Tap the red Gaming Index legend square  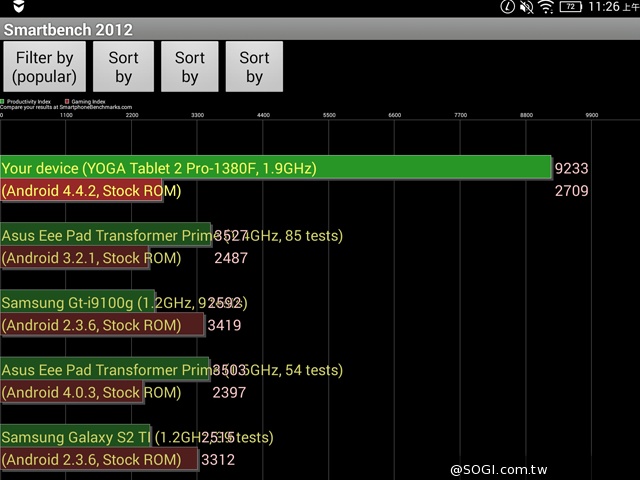(x=67, y=101)
